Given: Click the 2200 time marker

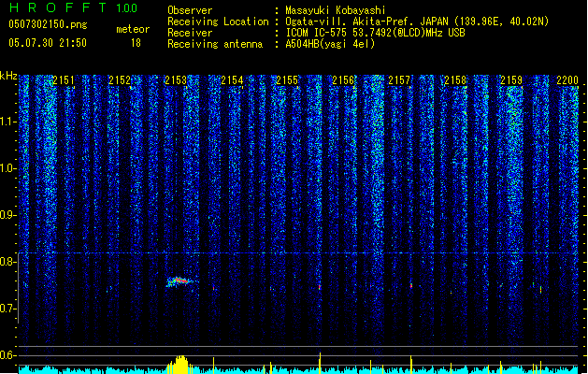Looking at the screenshot, I should click(x=567, y=80).
